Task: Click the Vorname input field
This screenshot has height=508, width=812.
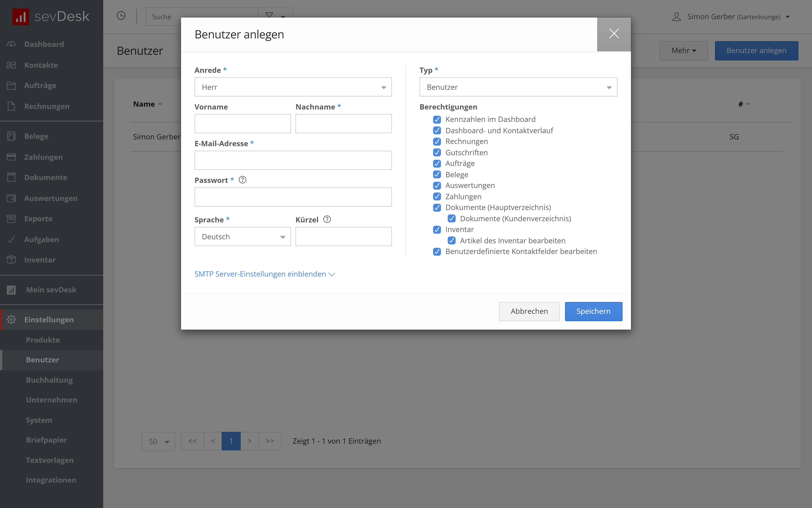Action: point(243,124)
